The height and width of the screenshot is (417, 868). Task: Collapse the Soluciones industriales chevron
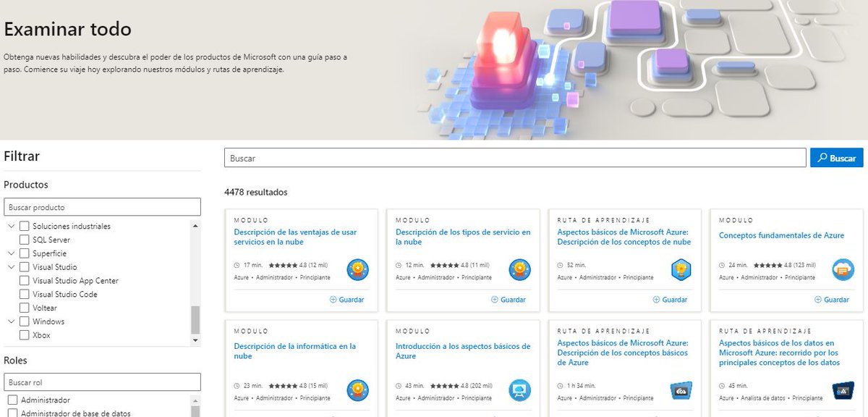point(11,226)
